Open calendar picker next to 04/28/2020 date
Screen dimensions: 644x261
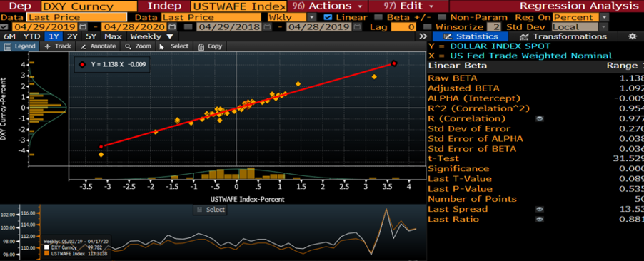coord(172,26)
